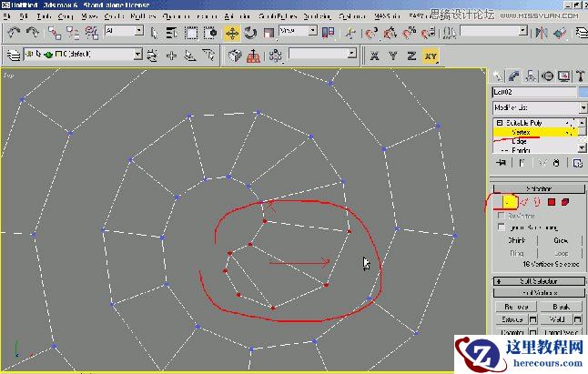Viewport: 588px width, 374px height.
Task: Click the Redo arrow icon
Action: [33, 33]
